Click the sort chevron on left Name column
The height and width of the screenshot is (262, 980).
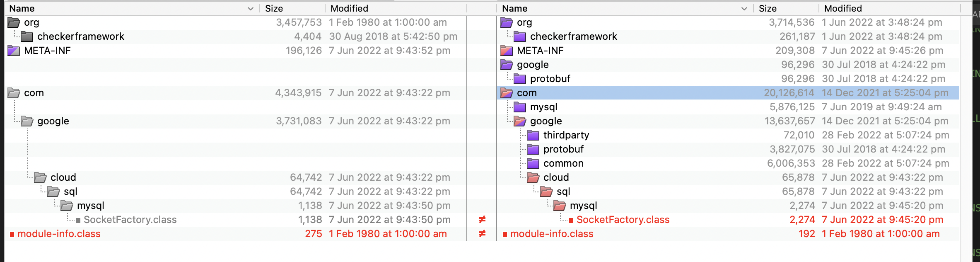pos(250,8)
